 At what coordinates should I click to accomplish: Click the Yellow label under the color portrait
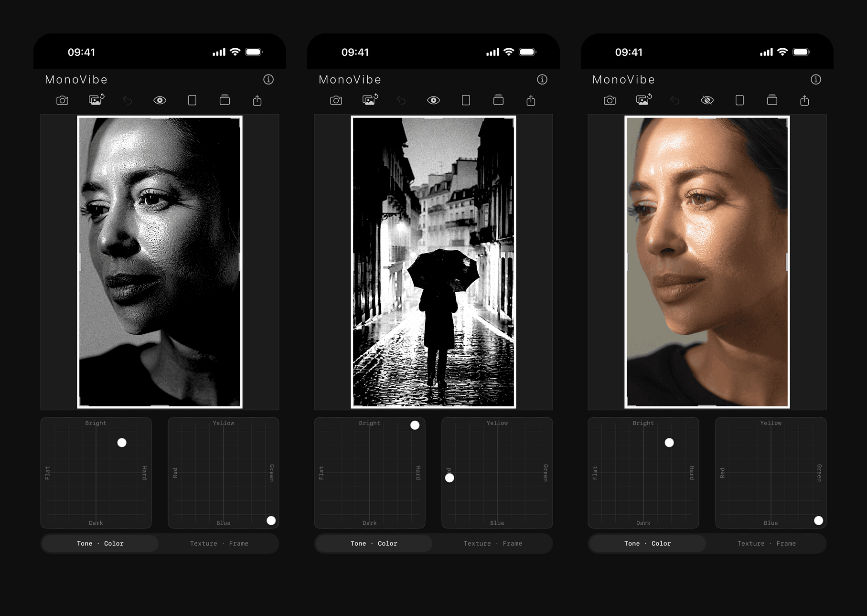point(771,423)
